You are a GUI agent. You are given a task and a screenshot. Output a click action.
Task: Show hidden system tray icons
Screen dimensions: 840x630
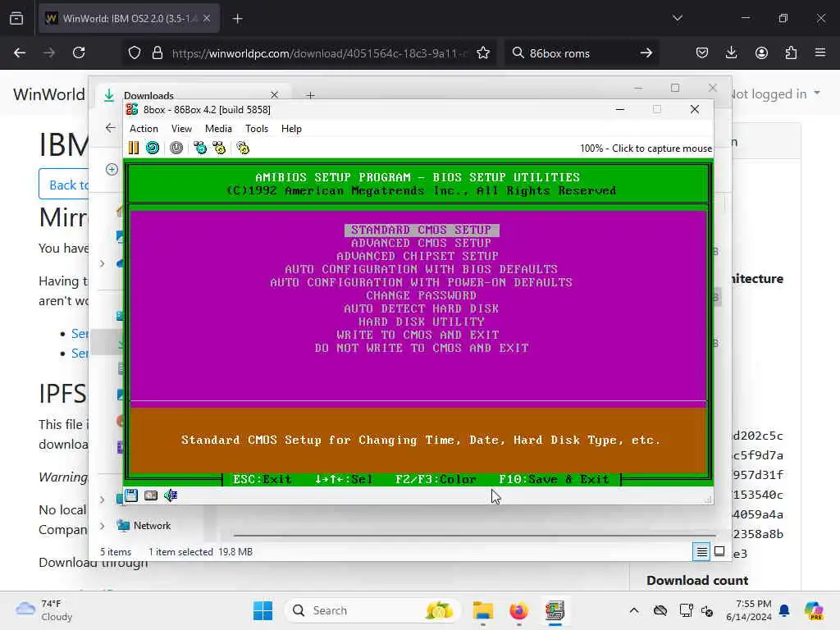tap(634, 610)
